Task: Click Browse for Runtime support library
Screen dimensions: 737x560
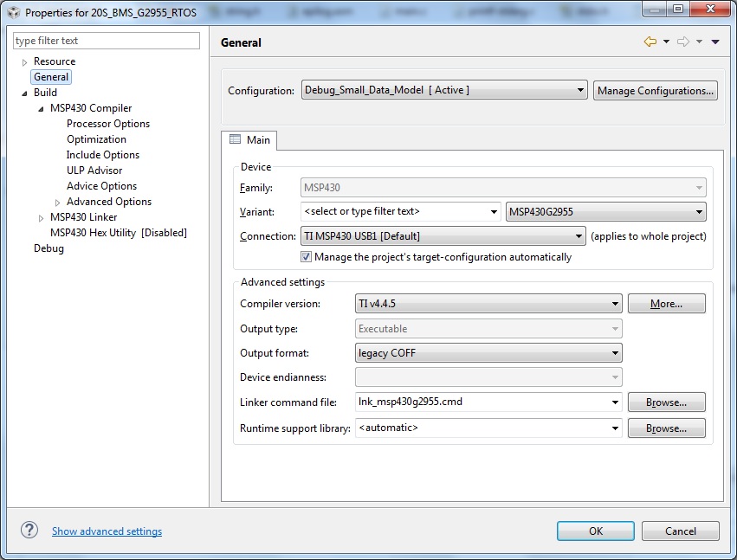Action: click(x=667, y=428)
